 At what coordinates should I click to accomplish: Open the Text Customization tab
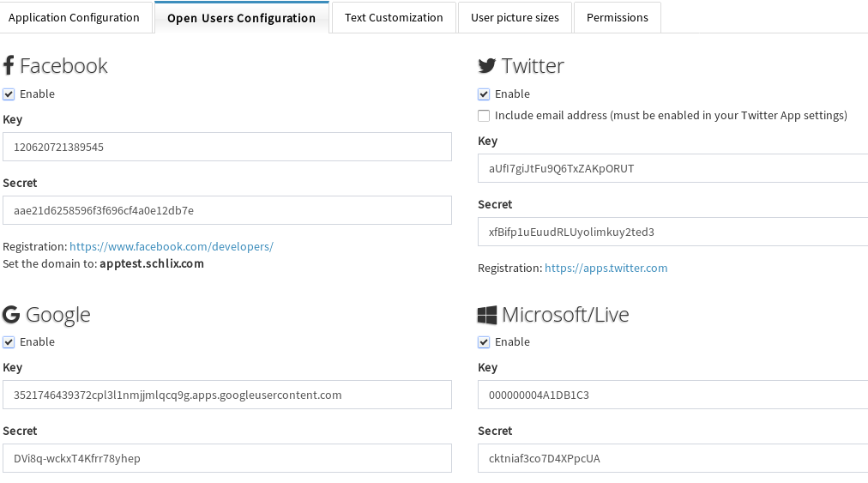click(x=394, y=18)
